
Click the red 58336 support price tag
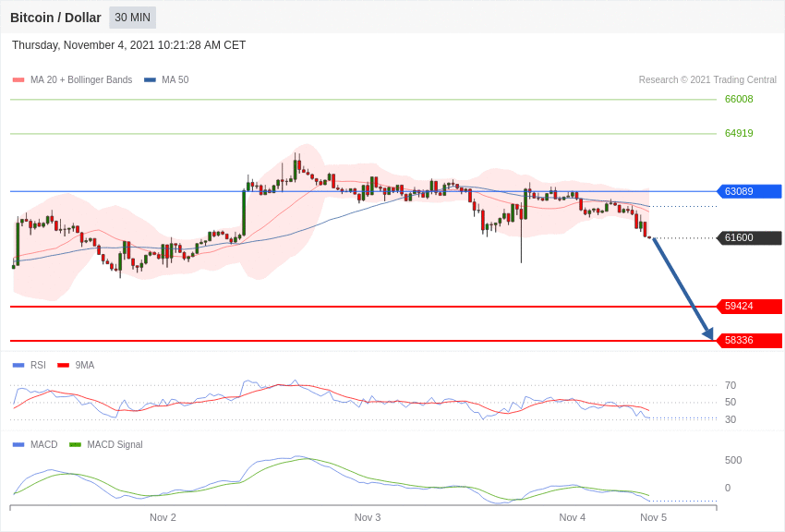(750, 340)
